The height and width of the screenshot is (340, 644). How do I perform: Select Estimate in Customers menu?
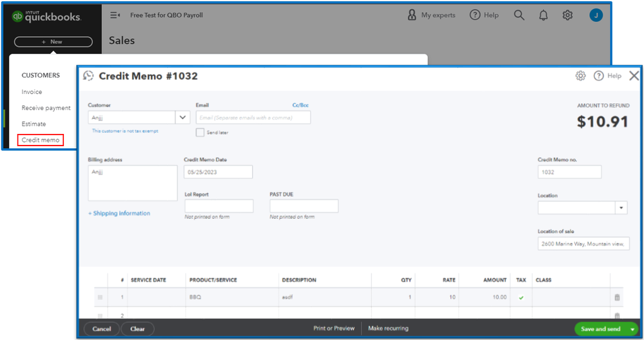click(x=34, y=124)
